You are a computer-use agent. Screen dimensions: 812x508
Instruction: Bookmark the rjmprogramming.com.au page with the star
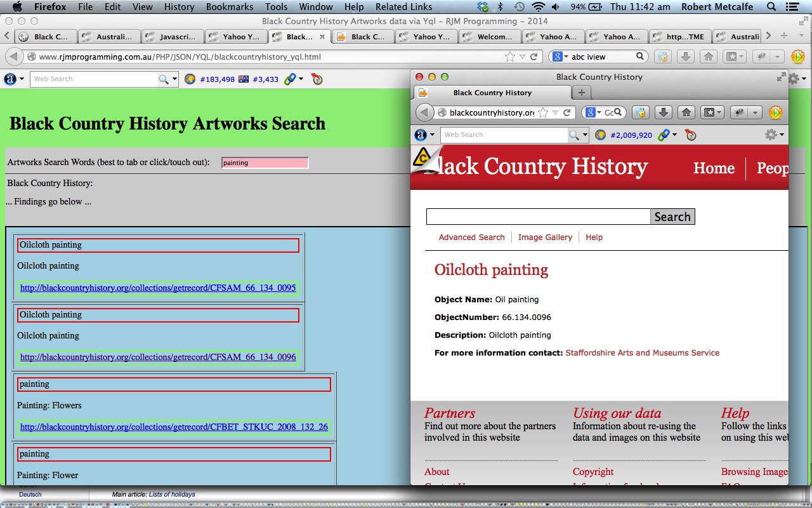pyautogui.click(x=509, y=57)
